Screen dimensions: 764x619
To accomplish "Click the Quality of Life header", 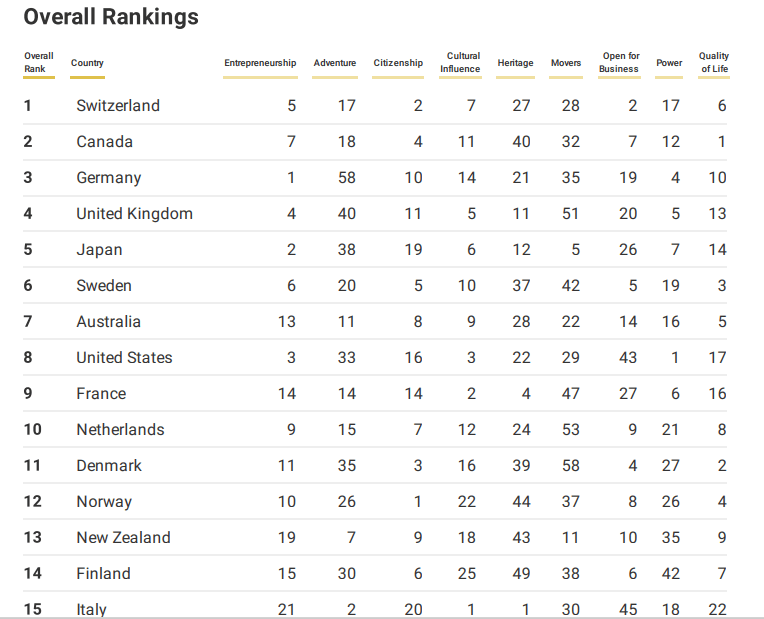I will tap(714, 63).
